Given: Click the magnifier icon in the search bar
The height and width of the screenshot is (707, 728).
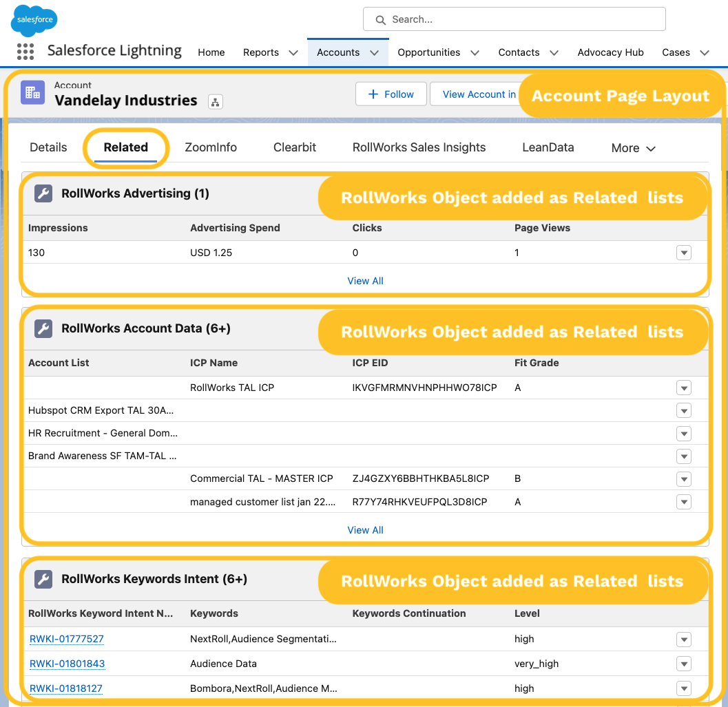Looking at the screenshot, I should (x=380, y=19).
